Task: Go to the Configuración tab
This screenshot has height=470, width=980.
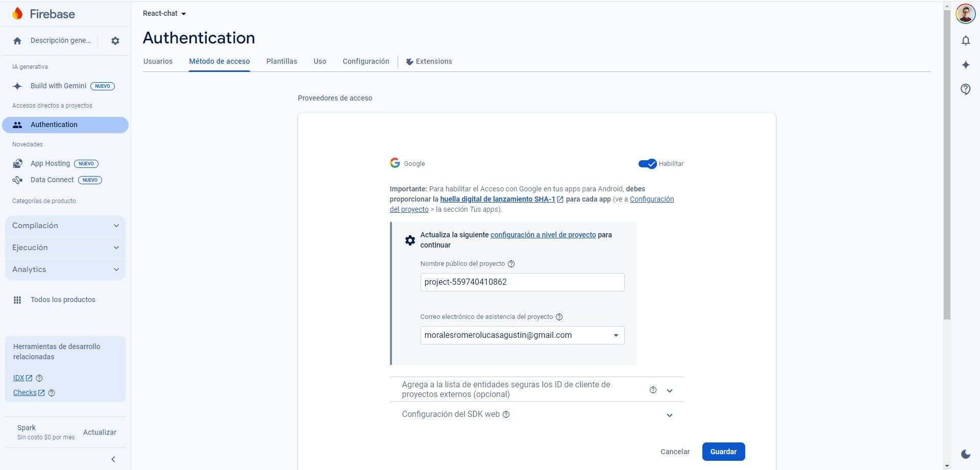Action: pos(366,61)
